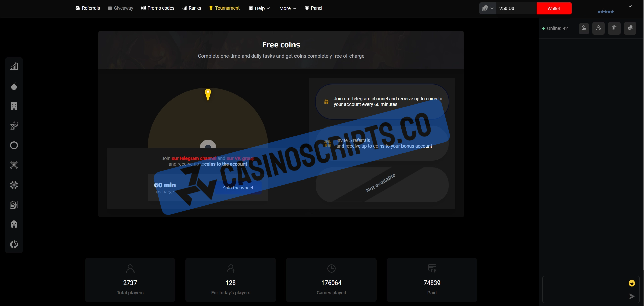Select the roulette wheel game icon
The height and width of the screenshot is (306, 644).
coord(14,185)
